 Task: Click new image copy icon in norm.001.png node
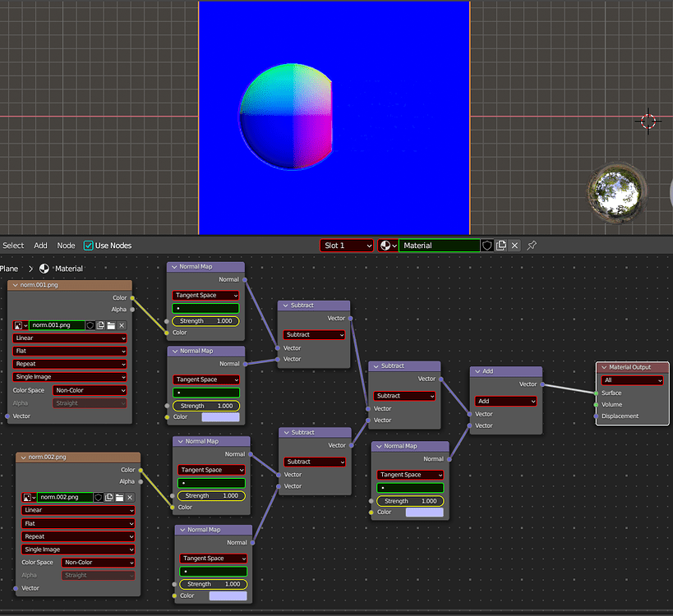(100, 325)
